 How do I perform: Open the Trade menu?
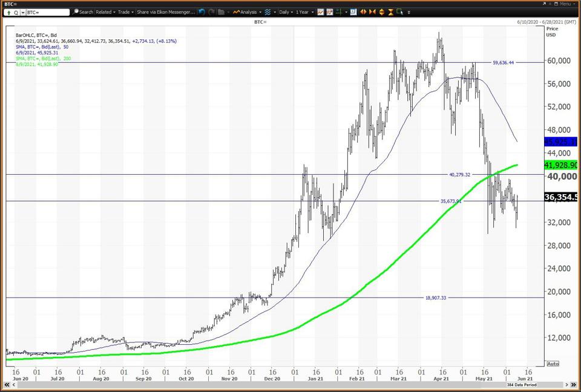click(125, 11)
